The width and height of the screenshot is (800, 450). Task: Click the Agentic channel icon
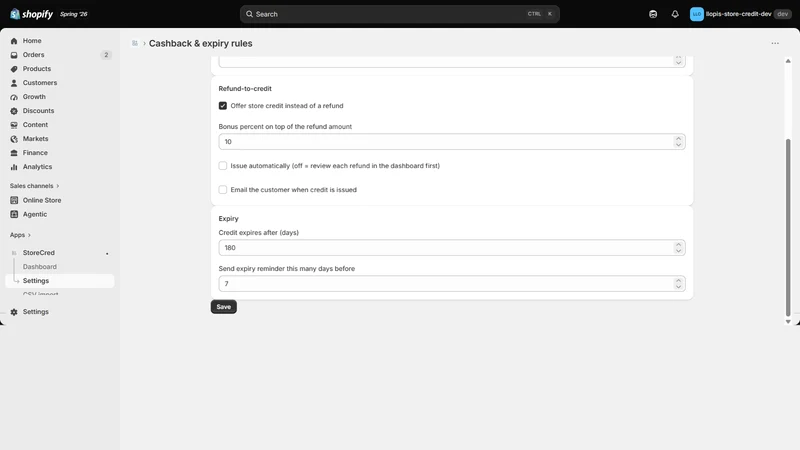coord(14,214)
